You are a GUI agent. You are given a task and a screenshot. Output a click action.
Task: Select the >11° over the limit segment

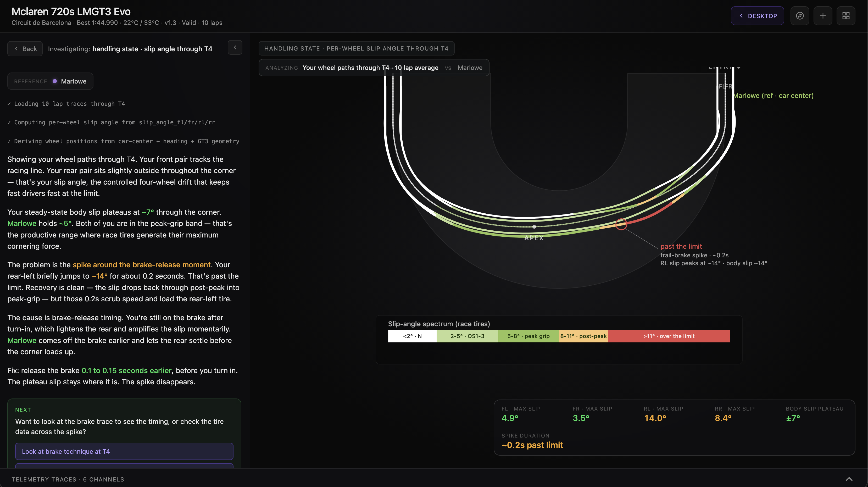669,336
